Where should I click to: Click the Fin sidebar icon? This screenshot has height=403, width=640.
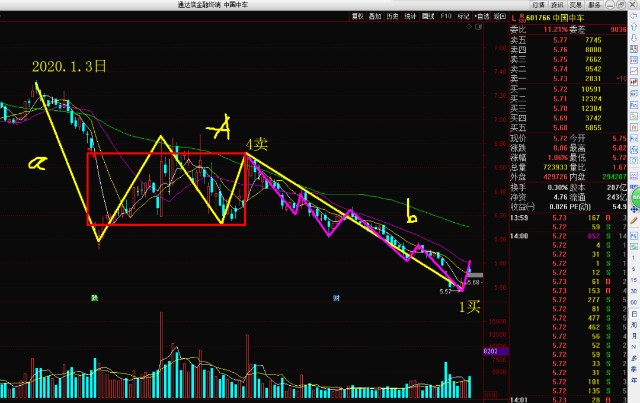[634, 105]
